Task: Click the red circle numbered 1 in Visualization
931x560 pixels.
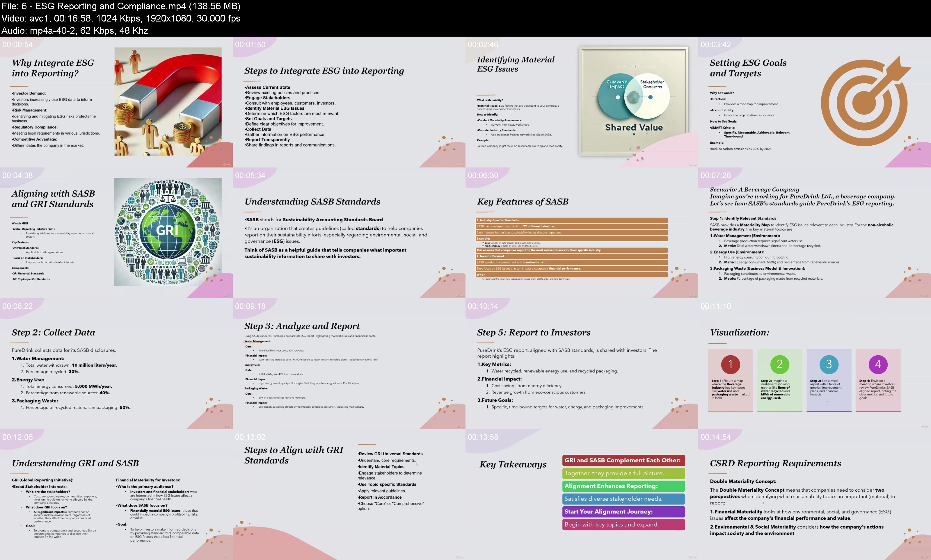Action: click(731, 364)
